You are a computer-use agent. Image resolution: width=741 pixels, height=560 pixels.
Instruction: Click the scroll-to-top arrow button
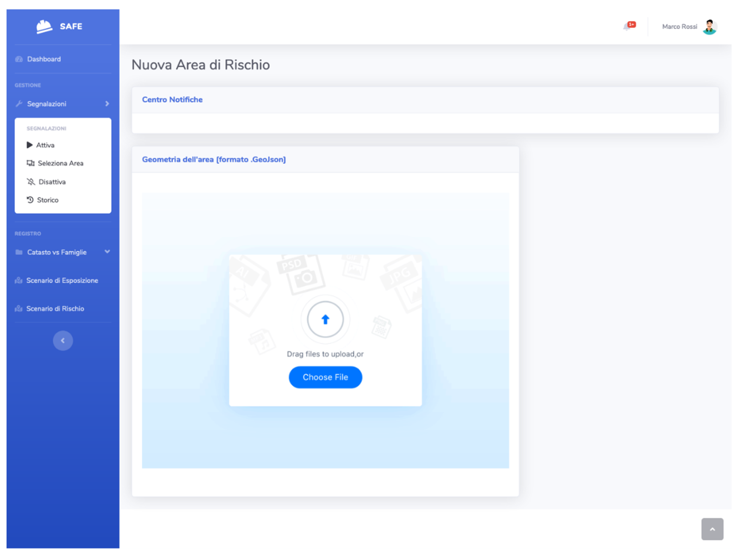[x=712, y=529]
